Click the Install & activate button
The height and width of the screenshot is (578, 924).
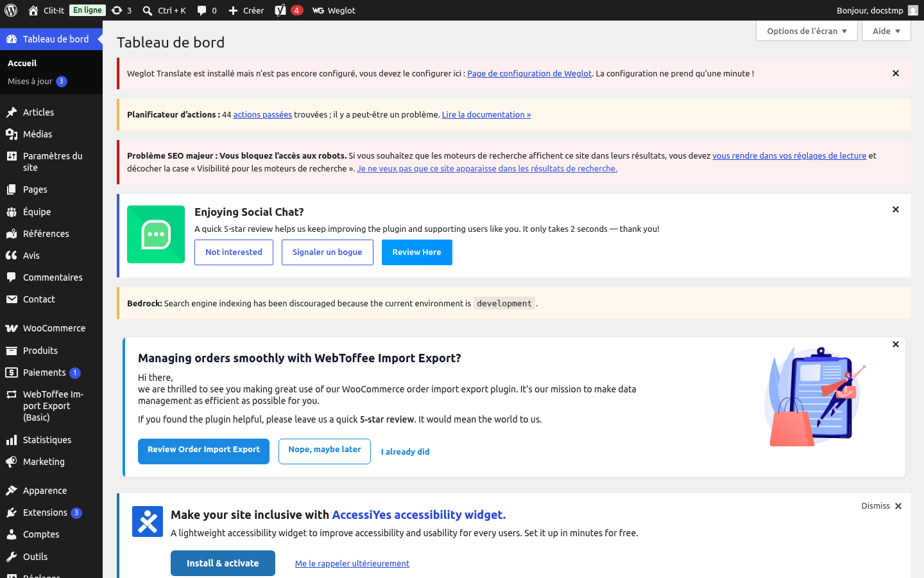[223, 563]
